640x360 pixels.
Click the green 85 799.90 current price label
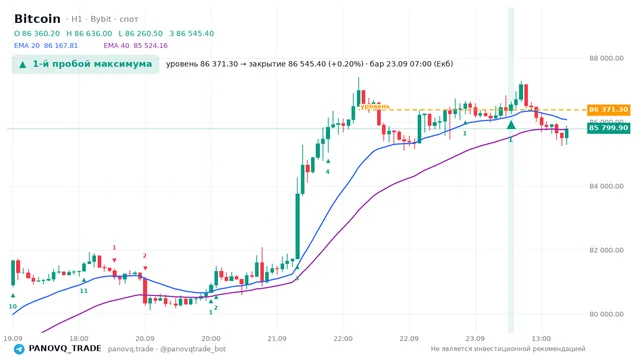(608, 128)
